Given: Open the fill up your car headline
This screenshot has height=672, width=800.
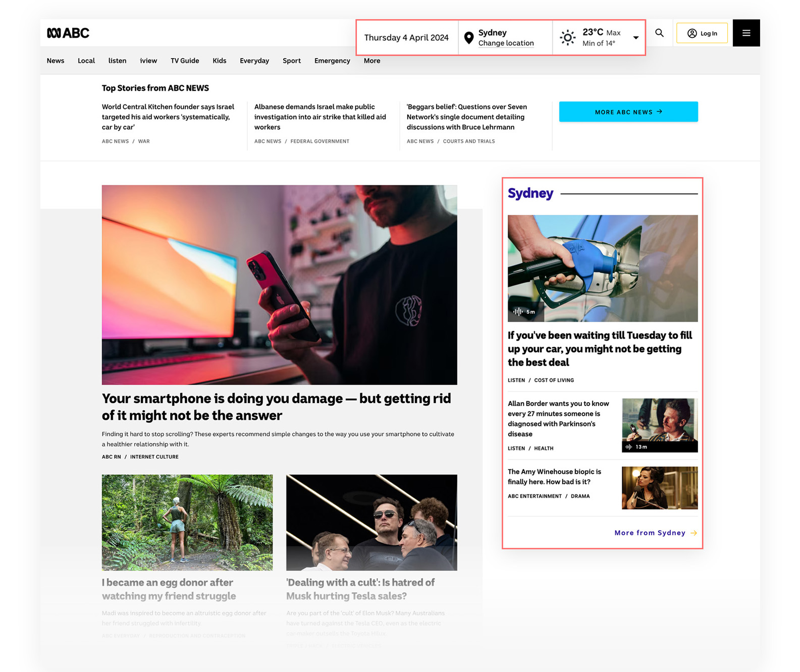Looking at the screenshot, I should tap(600, 349).
